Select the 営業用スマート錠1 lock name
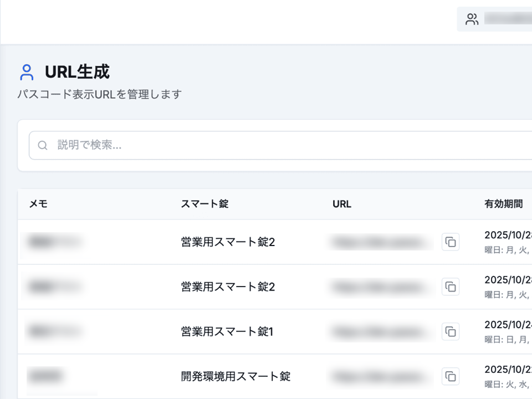The image size is (532, 399). click(227, 331)
